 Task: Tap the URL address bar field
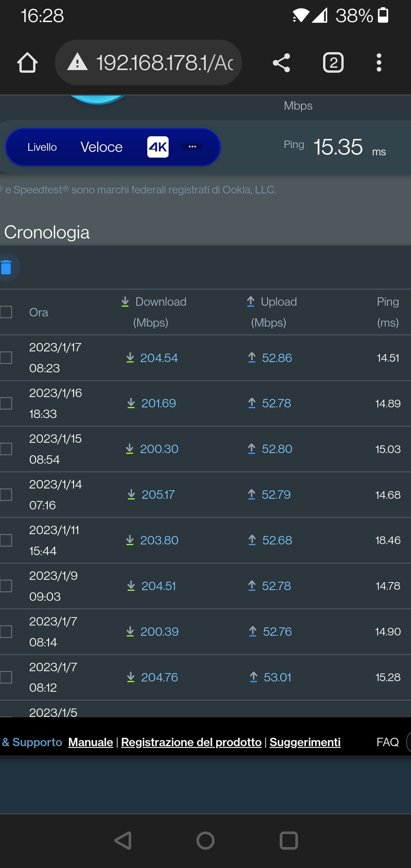point(164,63)
